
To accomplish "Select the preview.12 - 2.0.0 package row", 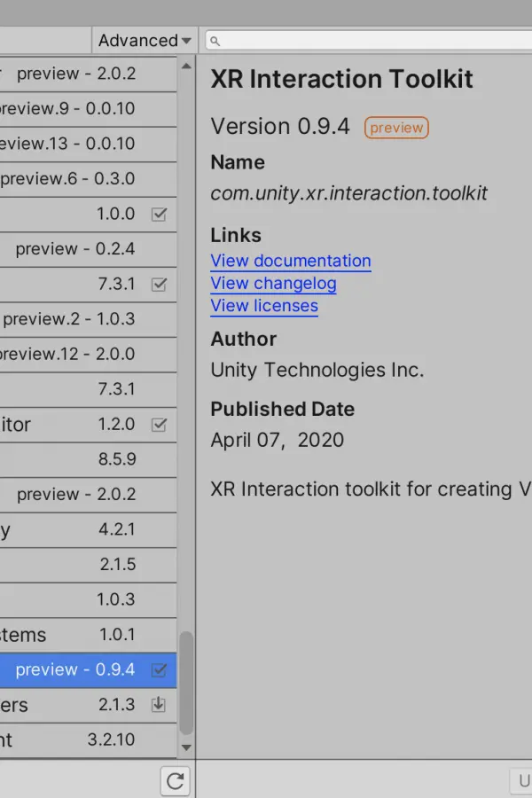I will (88, 354).
